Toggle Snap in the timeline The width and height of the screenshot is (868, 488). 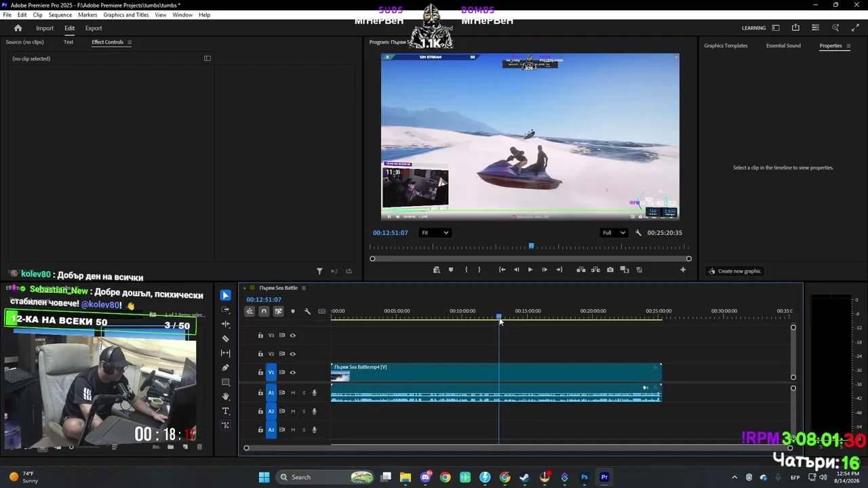[x=264, y=311]
